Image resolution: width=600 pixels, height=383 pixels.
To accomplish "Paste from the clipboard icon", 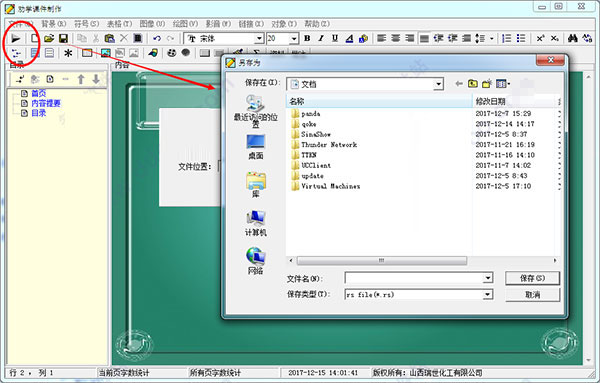I will [109, 38].
